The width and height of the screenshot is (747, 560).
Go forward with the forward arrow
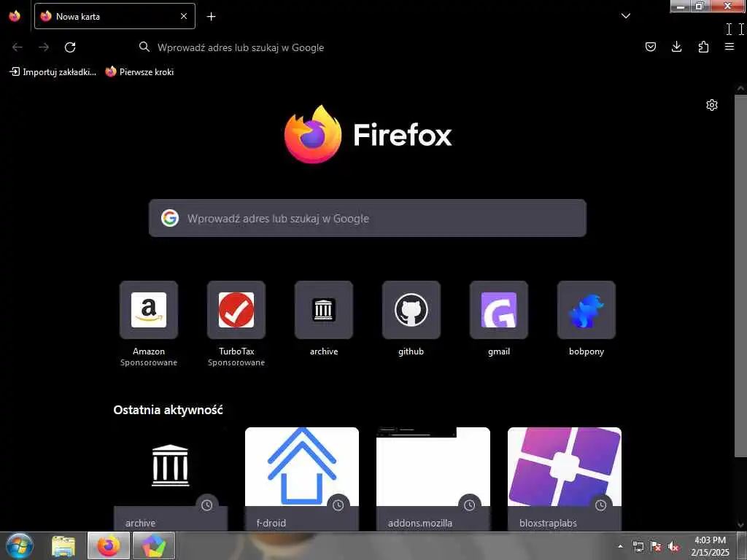pyautogui.click(x=44, y=47)
